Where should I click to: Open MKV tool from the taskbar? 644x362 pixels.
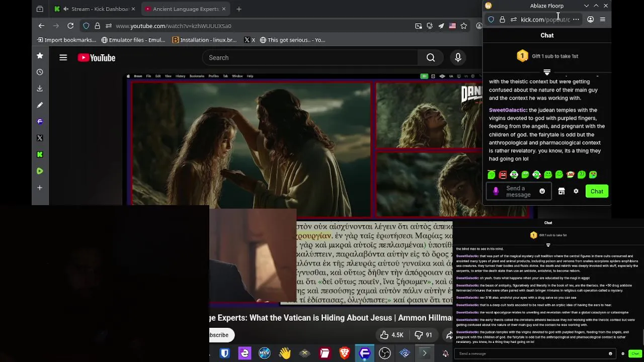pyautogui.click(x=264, y=353)
